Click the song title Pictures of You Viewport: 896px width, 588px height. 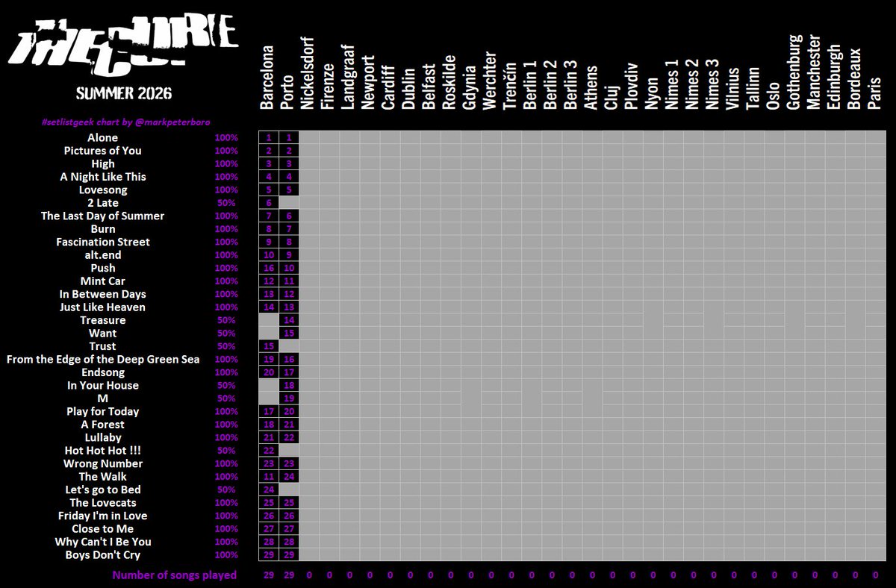coord(103,151)
